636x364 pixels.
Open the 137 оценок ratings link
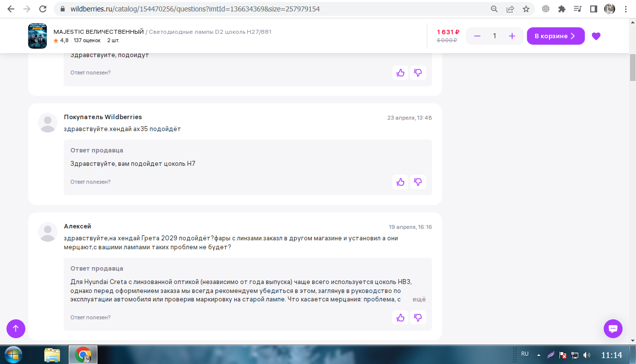click(87, 41)
